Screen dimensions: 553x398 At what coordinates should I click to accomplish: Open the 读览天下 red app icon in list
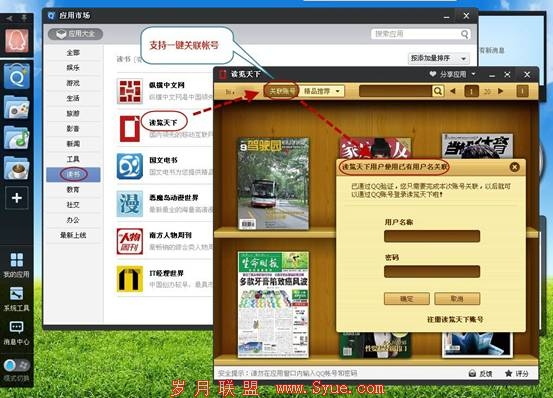point(130,129)
